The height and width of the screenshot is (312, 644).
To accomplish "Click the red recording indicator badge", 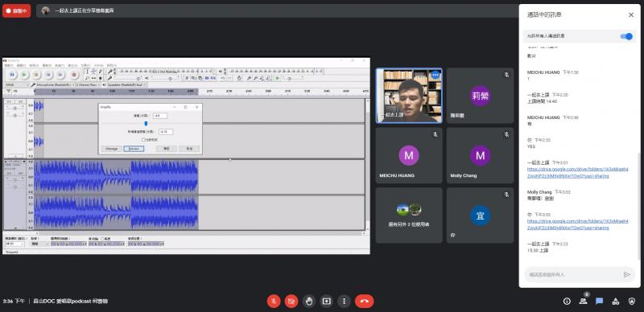I will coord(16,10).
